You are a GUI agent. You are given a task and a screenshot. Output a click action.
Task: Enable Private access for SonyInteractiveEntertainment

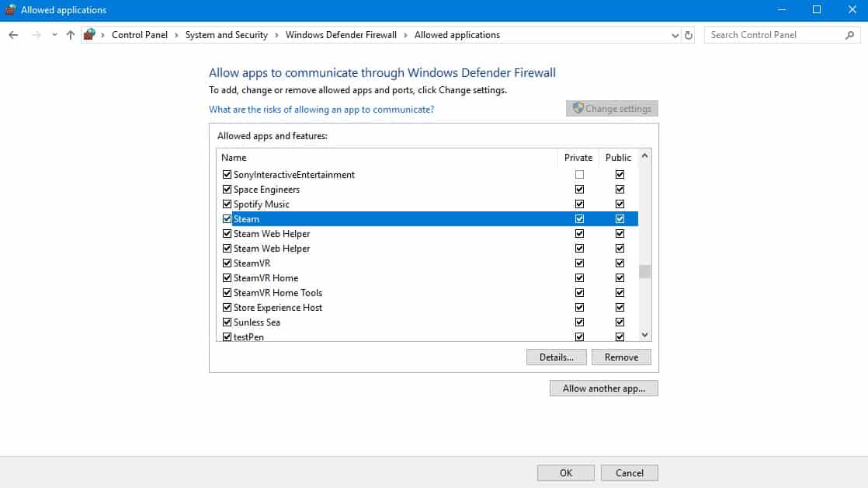tap(580, 175)
